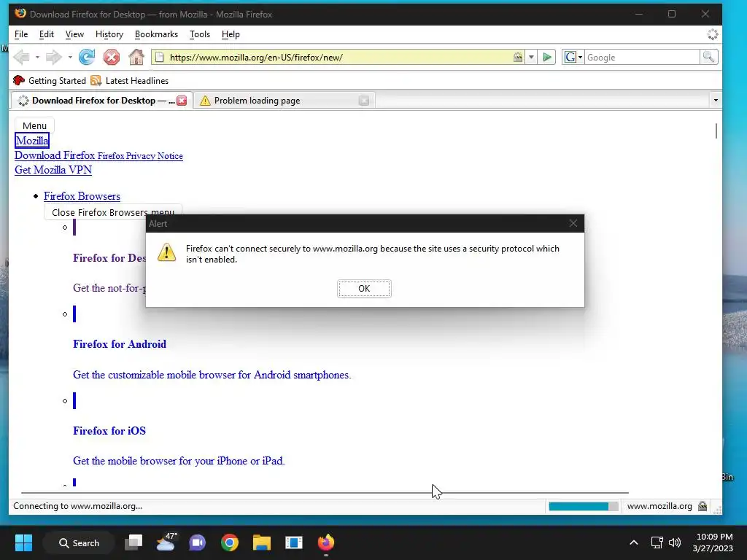This screenshot has width=747, height=560.
Task: Switch to Download Firefox for Desktop tab
Action: 102,101
